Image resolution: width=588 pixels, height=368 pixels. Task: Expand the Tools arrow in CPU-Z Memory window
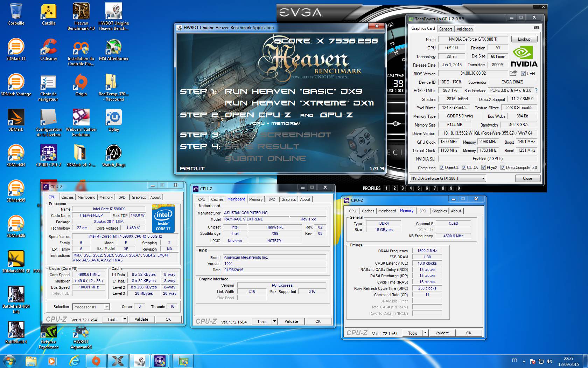click(x=425, y=333)
